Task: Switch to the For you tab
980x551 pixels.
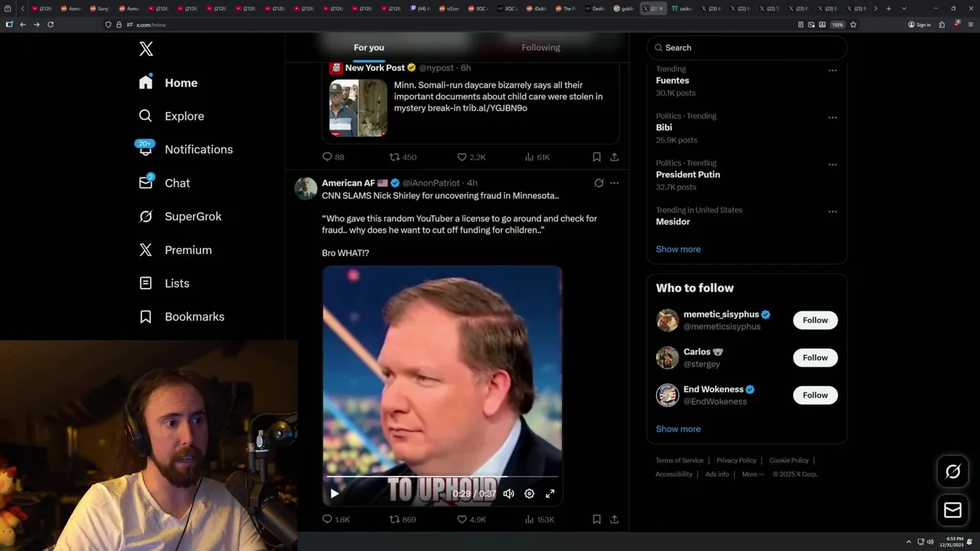Action: 369,47
